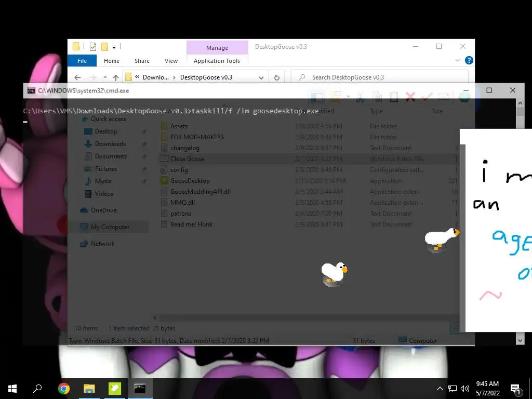Select the GooseDesktop application file
Viewport: 532px width, 399px height.
(x=190, y=181)
